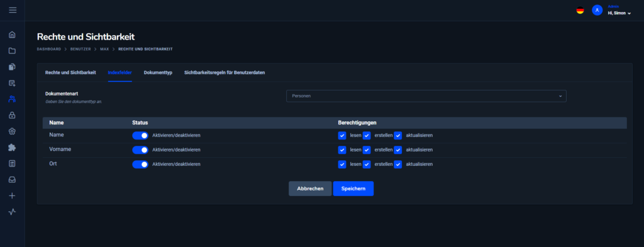The image size is (644, 247).
Task: Open the inbox tray icon in sidebar
Action: (x=12, y=180)
